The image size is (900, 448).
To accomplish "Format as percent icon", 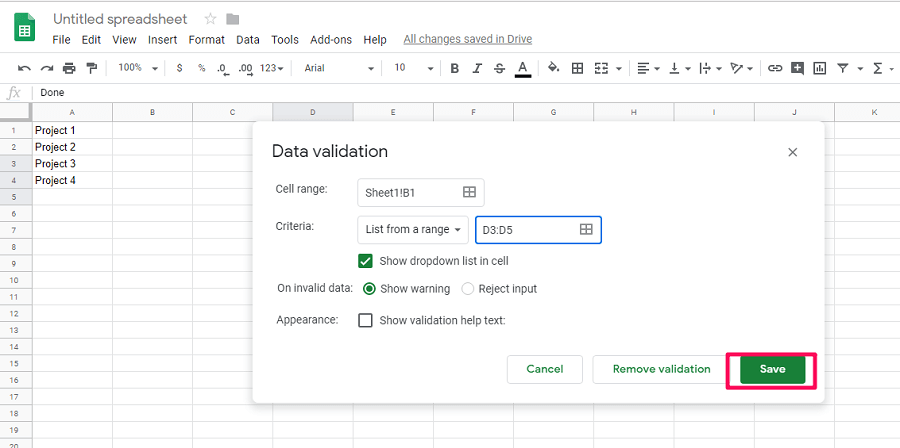I will pyautogui.click(x=201, y=68).
